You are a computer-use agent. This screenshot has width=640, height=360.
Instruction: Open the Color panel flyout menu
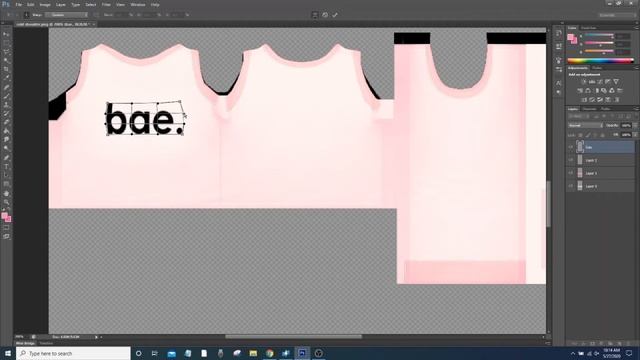(636, 28)
